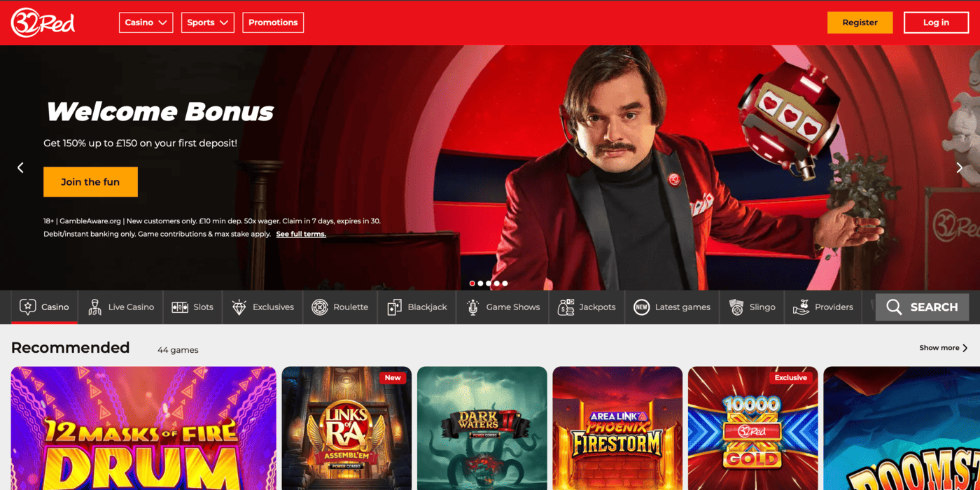Screen dimensions: 980x490
Task: Click the Providers hand icon
Action: pos(801,307)
